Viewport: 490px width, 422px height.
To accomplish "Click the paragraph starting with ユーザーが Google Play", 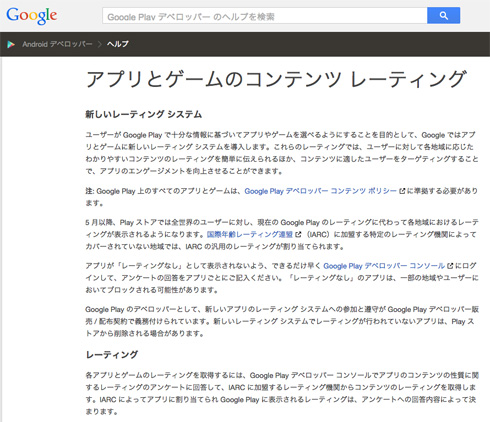I will (282, 153).
